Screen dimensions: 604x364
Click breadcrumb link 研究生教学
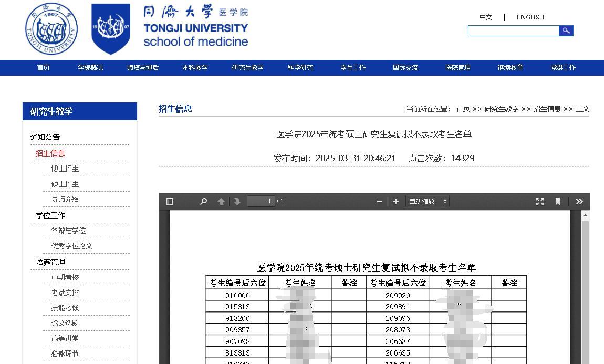pos(502,109)
